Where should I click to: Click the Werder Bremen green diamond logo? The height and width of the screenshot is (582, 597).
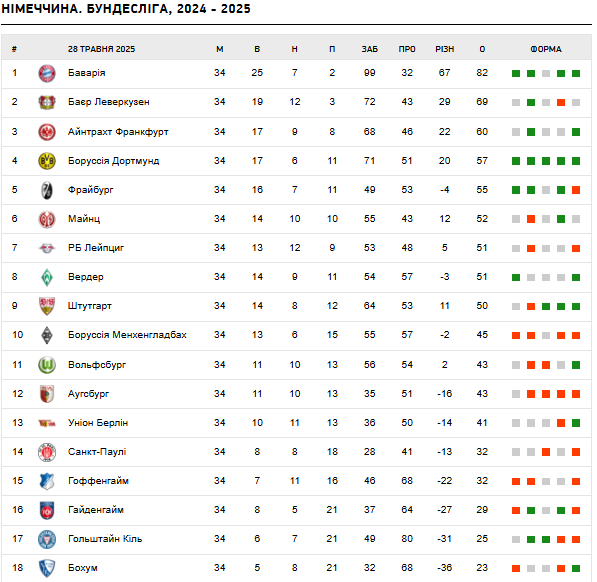[47, 277]
